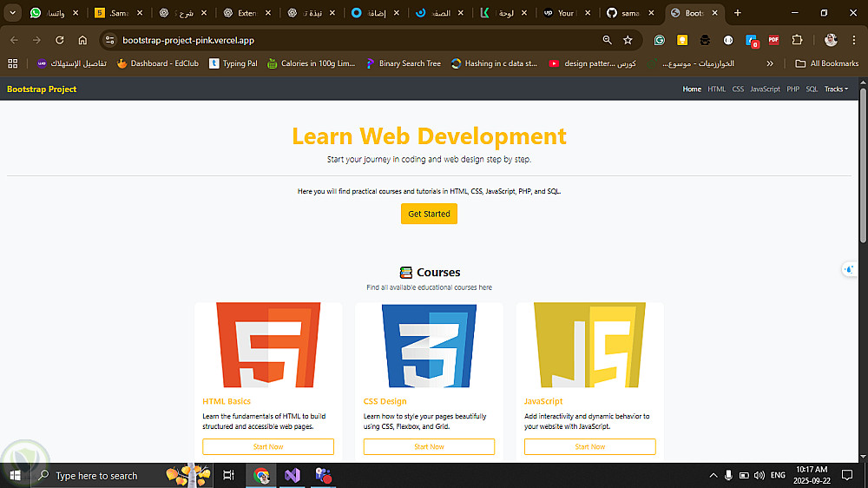Open the Grammarly extension icon
The height and width of the screenshot is (488, 868).
click(660, 40)
